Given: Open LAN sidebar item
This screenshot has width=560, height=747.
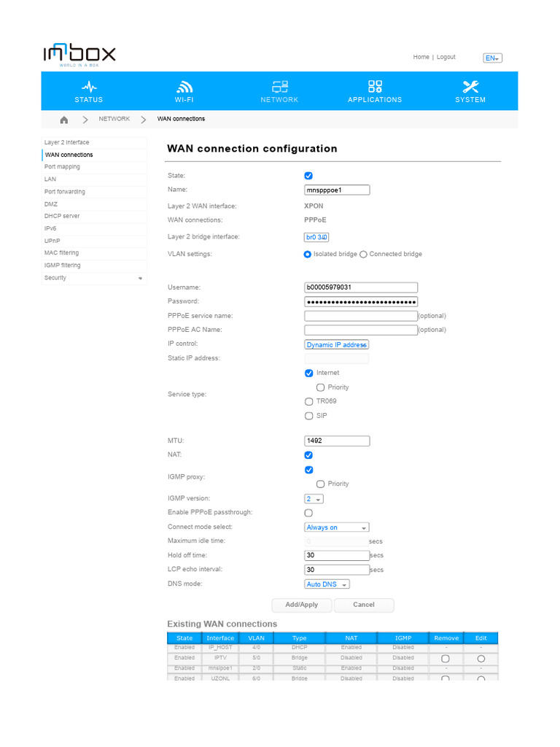Looking at the screenshot, I should tap(94, 179).
